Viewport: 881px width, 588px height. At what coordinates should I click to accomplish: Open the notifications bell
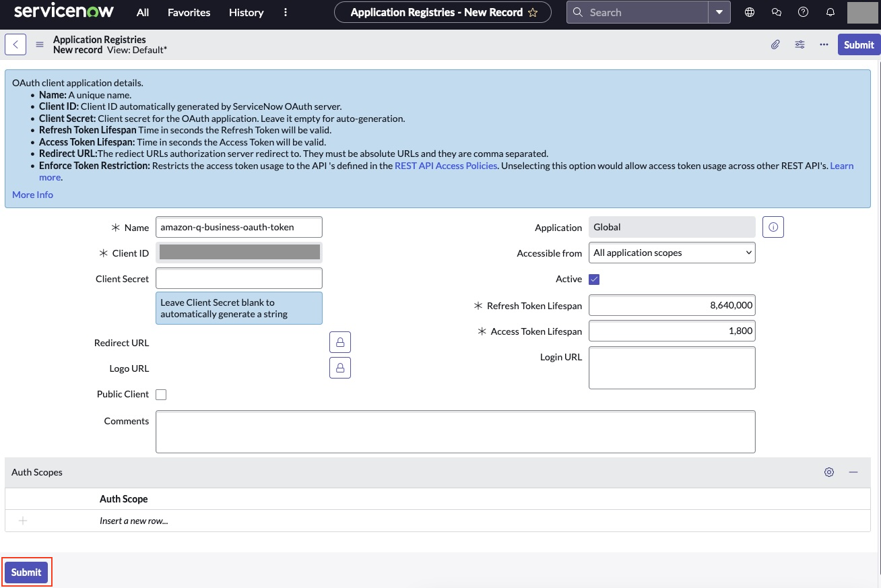tap(830, 12)
